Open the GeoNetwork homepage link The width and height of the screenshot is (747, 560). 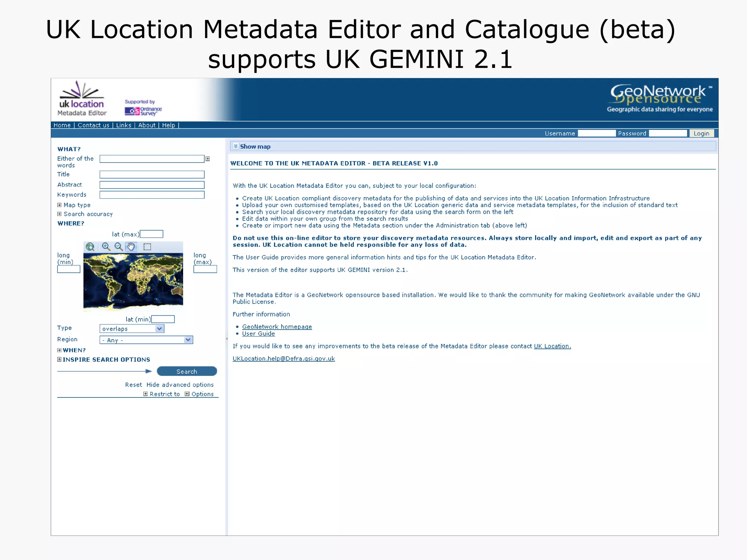pos(277,327)
